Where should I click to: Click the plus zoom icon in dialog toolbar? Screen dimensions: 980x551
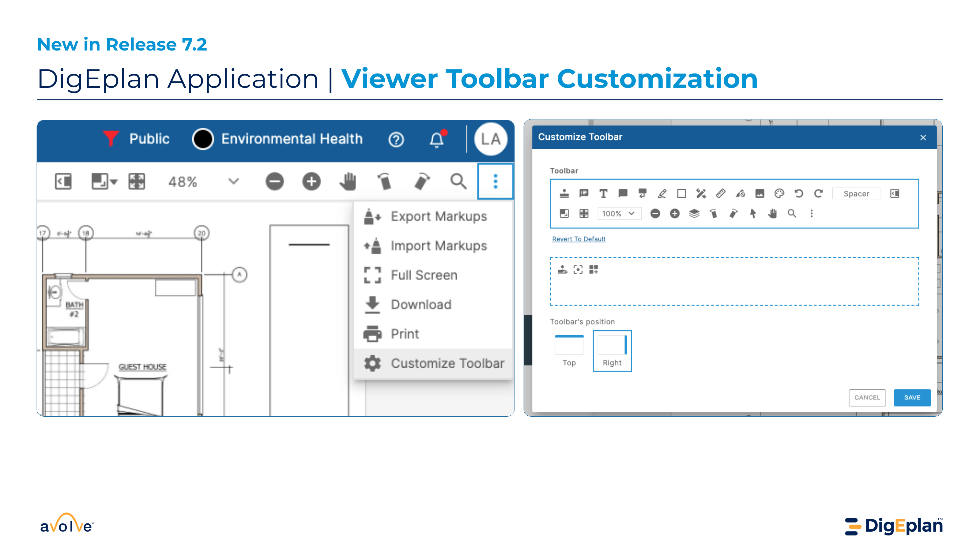click(675, 213)
